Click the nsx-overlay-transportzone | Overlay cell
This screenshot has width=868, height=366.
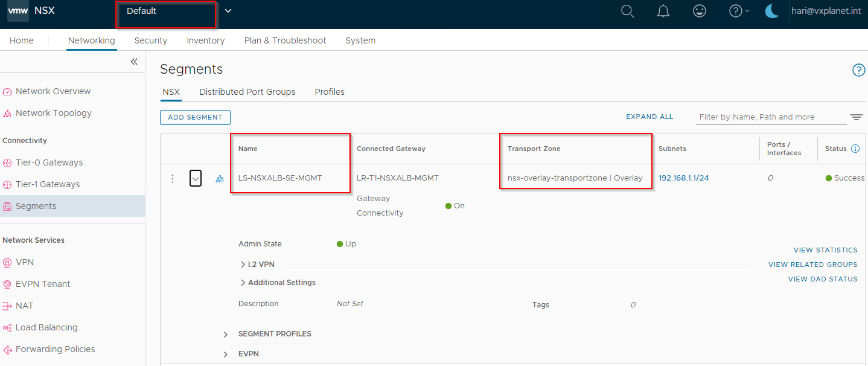point(575,178)
